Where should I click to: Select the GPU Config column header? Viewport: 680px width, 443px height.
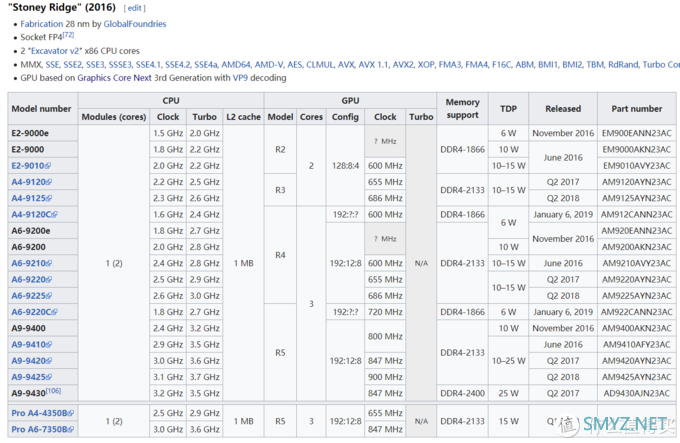tap(345, 117)
